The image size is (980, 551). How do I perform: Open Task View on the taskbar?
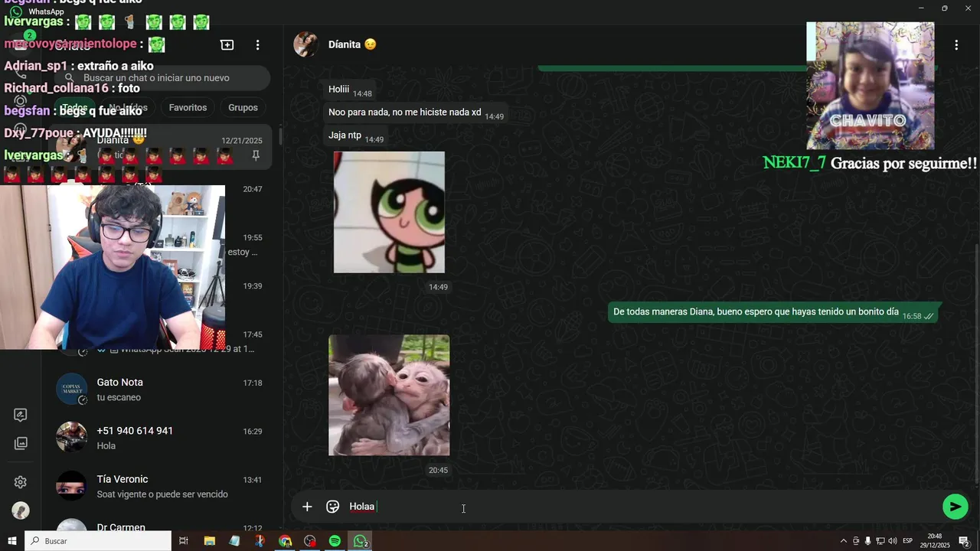point(184,541)
